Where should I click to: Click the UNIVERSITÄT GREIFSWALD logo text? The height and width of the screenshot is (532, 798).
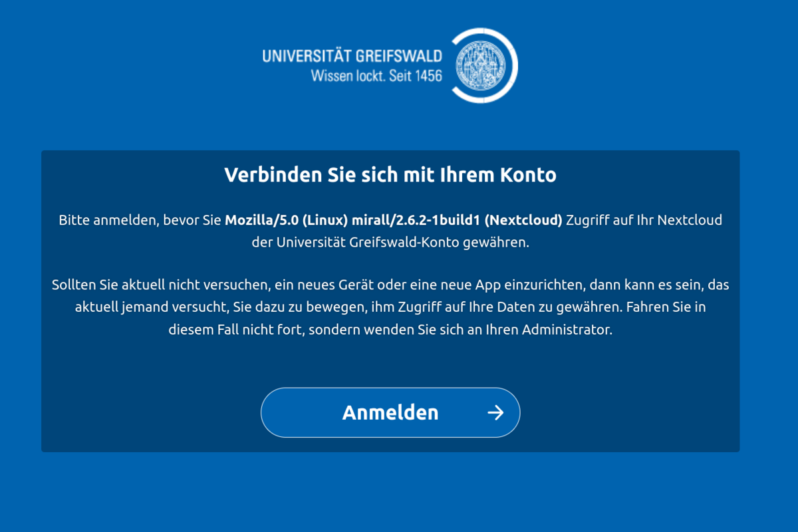[352, 56]
